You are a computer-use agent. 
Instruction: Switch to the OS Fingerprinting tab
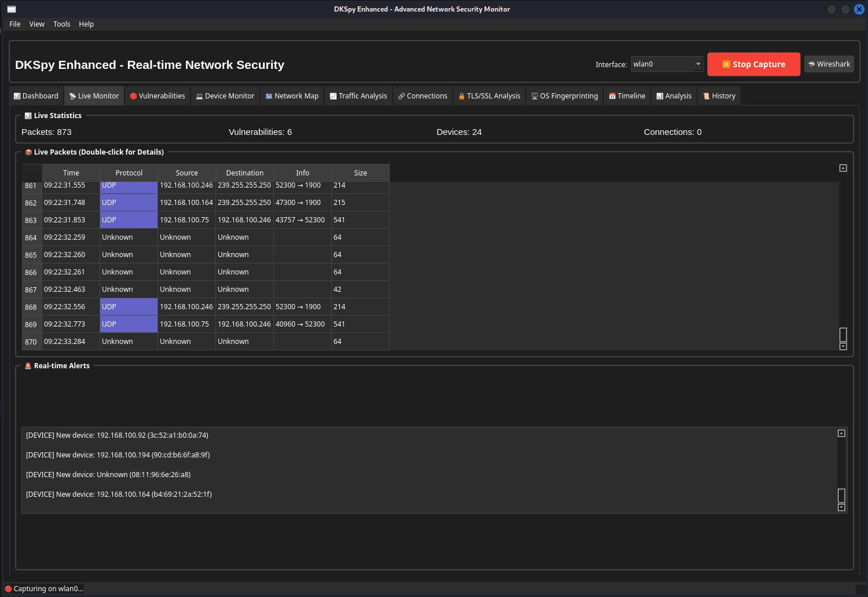(564, 96)
